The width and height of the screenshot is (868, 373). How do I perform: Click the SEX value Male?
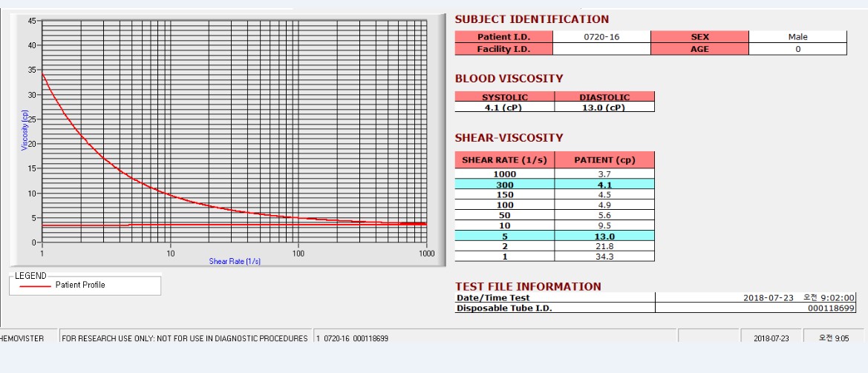(797, 37)
